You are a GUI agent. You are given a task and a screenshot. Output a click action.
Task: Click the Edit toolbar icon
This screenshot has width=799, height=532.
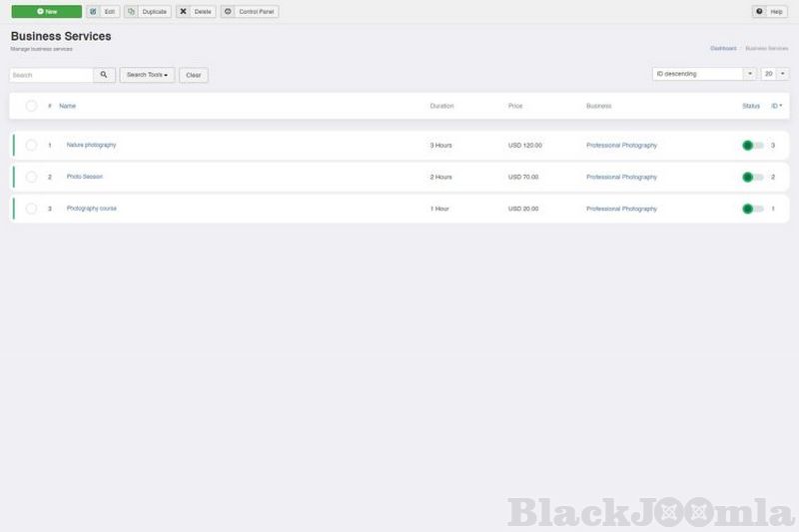click(93, 12)
